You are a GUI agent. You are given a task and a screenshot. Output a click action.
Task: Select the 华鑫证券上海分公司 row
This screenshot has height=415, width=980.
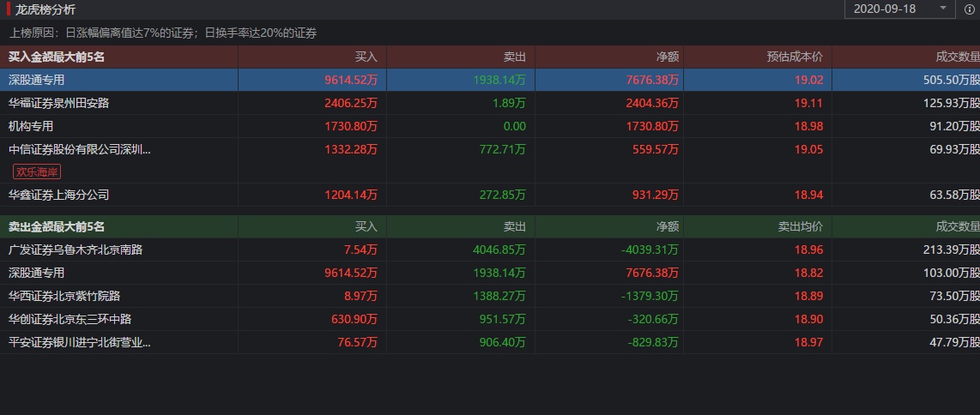point(490,195)
